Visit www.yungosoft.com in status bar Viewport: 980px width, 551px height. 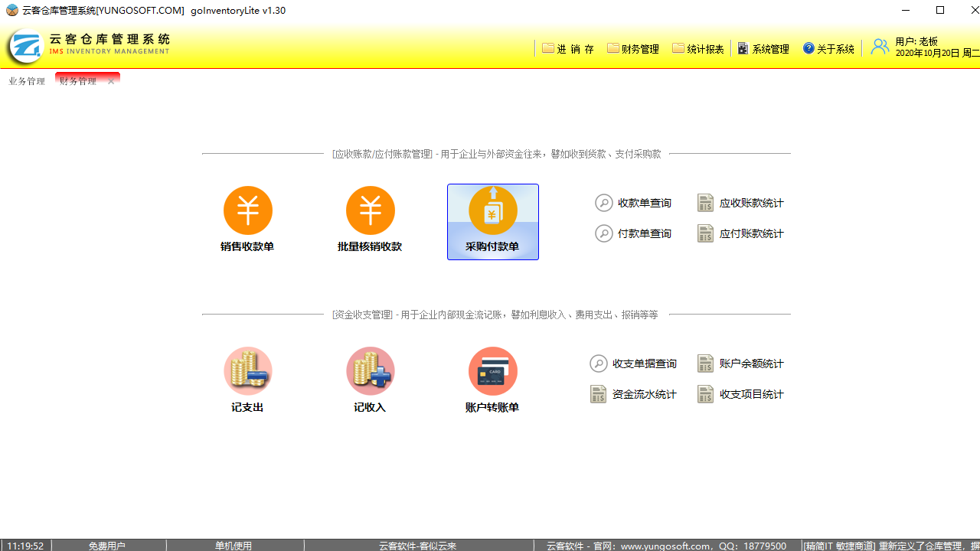[665, 546]
